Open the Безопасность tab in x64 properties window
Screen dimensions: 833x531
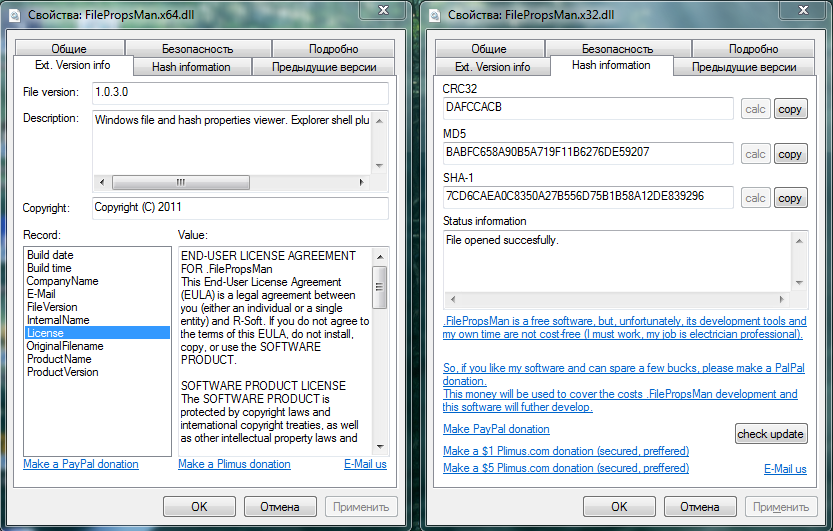(x=198, y=48)
